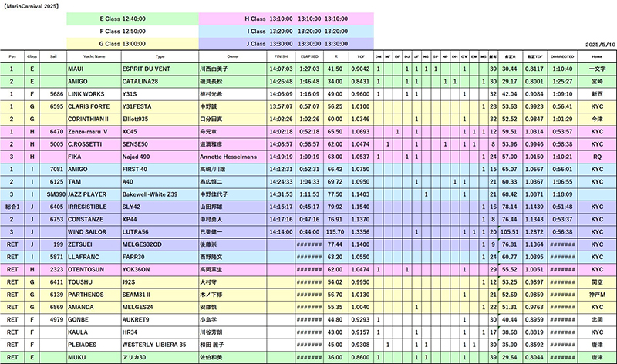Select the LLAFRANC cell
The height and width of the screenshot is (364, 617).
click(x=93, y=257)
